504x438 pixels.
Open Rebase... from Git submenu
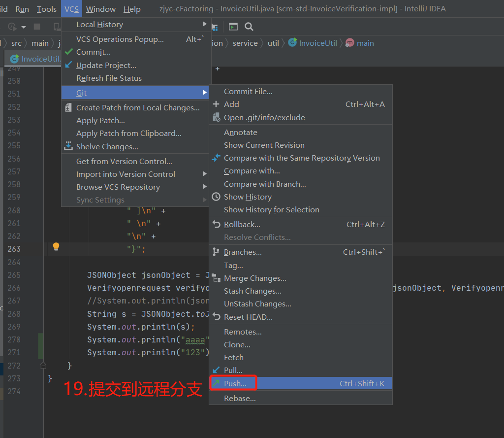(x=301, y=398)
